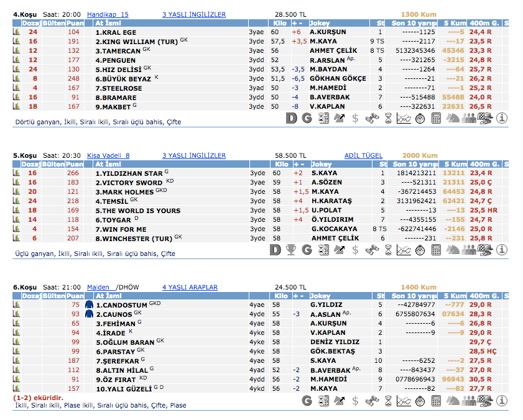Open the line graph icon under race 5
This screenshot has height=420, width=523.
404,250
